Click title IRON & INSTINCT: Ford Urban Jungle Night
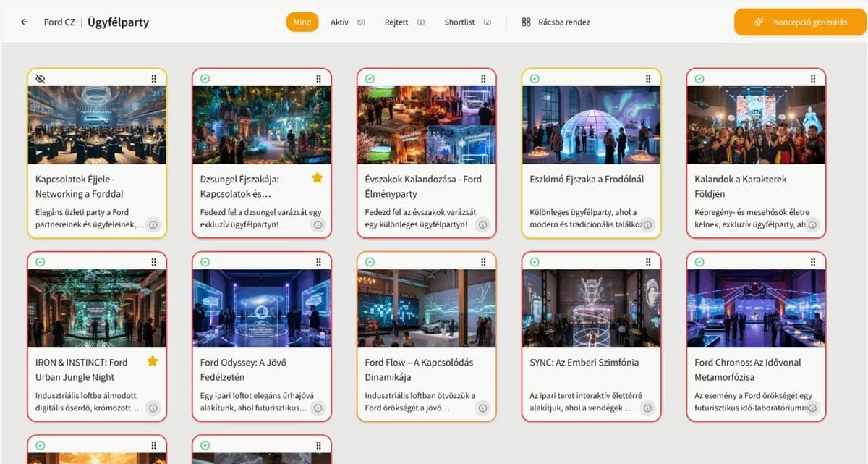 (81, 369)
